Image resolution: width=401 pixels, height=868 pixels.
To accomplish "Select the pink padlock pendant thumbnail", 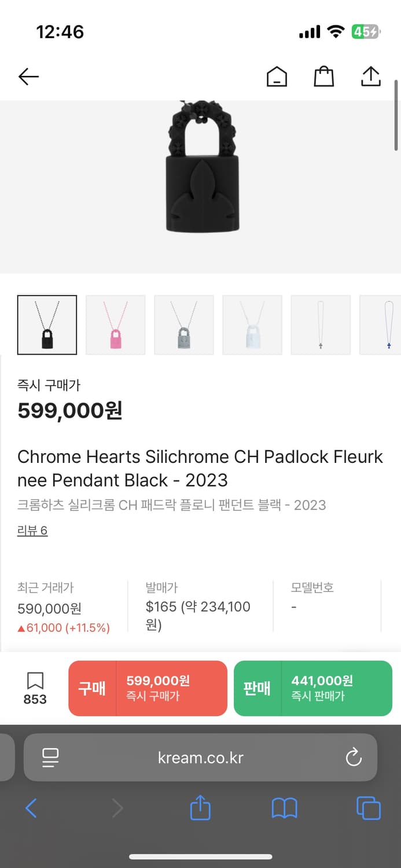I will coord(116,325).
